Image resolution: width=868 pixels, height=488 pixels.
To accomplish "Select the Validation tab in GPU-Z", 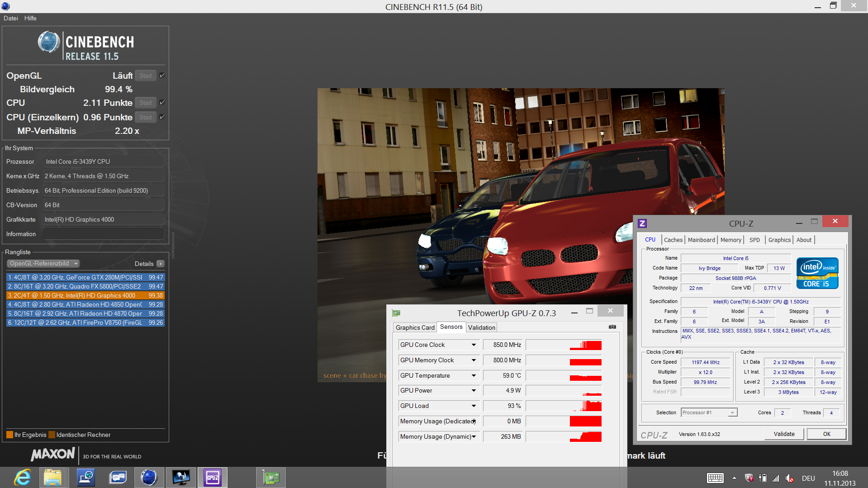I will point(482,327).
